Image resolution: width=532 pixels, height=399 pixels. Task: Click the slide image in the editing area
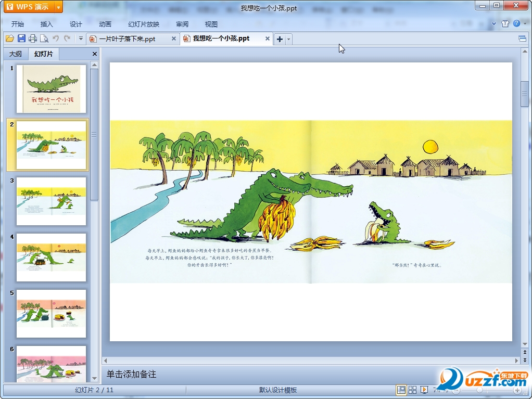click(x=311, y=201)
